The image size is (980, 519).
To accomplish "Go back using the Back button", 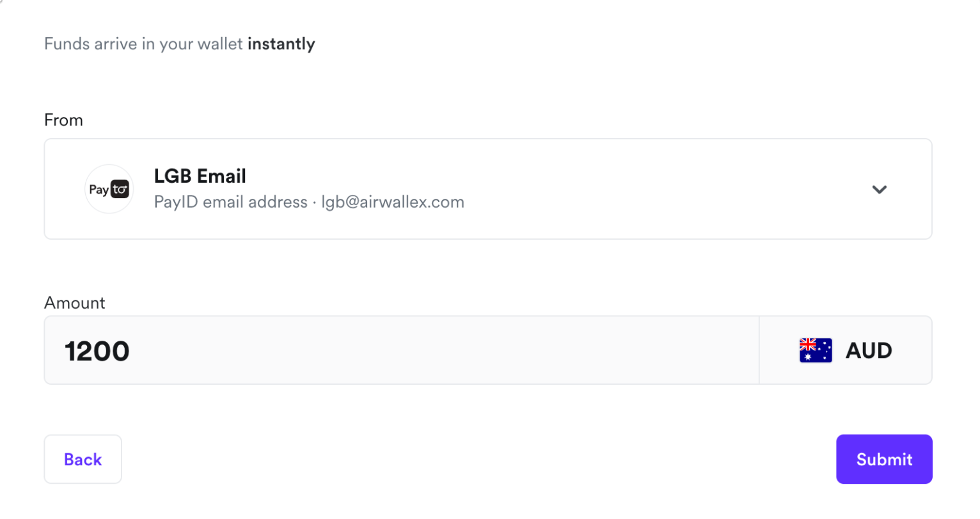I will [x=83, y=460].
